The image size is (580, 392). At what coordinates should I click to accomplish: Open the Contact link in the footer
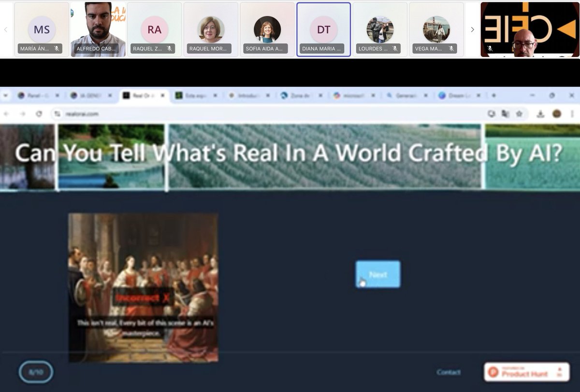click(x=449, y=372)
